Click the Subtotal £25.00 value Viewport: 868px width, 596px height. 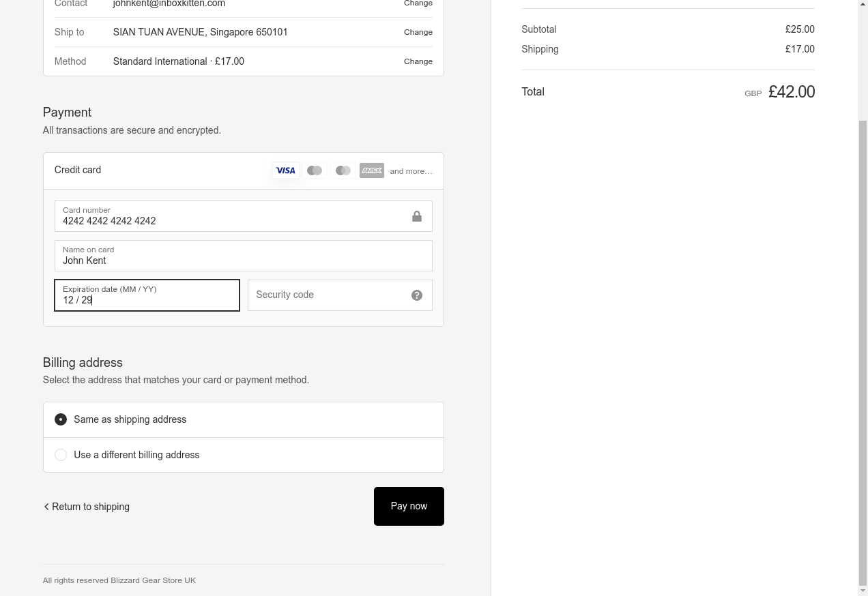pos(800,29)
